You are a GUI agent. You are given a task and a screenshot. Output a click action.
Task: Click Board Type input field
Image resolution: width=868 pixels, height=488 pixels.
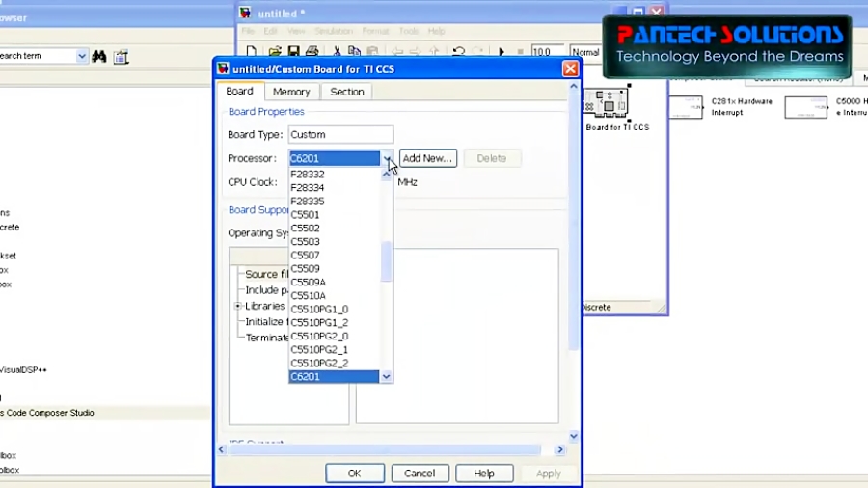pyautogui.click(x=341, y=134)
